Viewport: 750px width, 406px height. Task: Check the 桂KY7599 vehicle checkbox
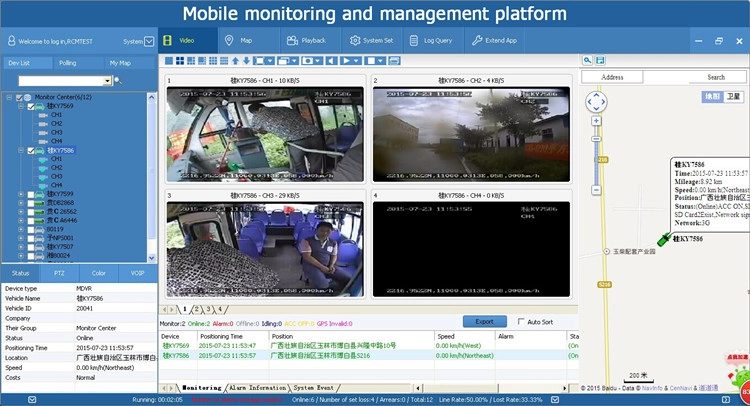point(31,194)
